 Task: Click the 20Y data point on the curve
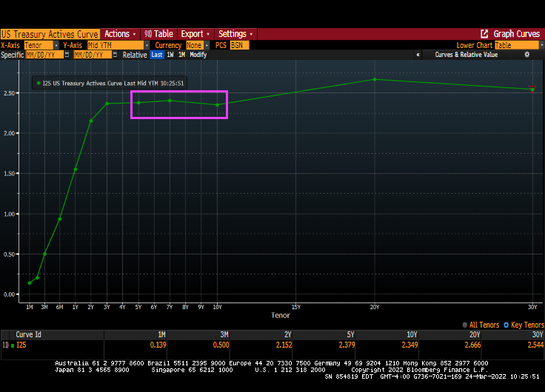(375, 79)
